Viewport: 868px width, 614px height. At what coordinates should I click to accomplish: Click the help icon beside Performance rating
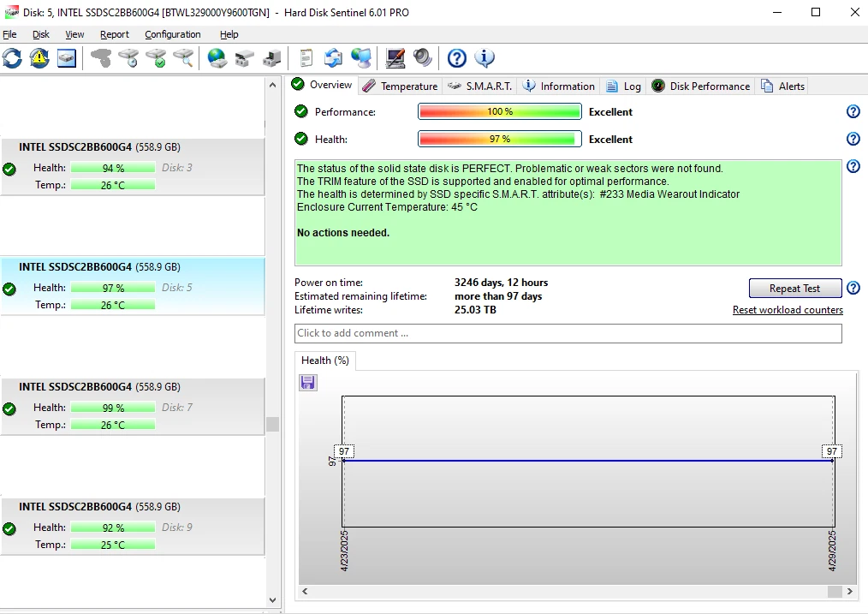pyautogui.click(x=853, y=111)
